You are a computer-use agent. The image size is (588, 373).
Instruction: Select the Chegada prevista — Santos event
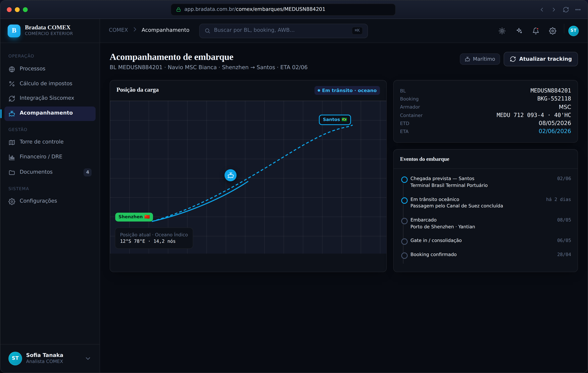[486, 182]
